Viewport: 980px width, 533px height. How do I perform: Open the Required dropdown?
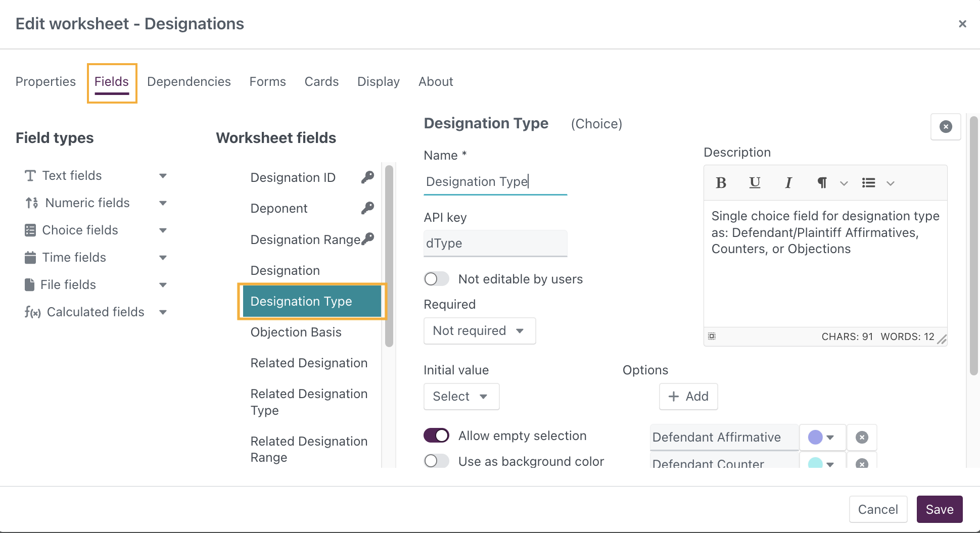point(479,331)
